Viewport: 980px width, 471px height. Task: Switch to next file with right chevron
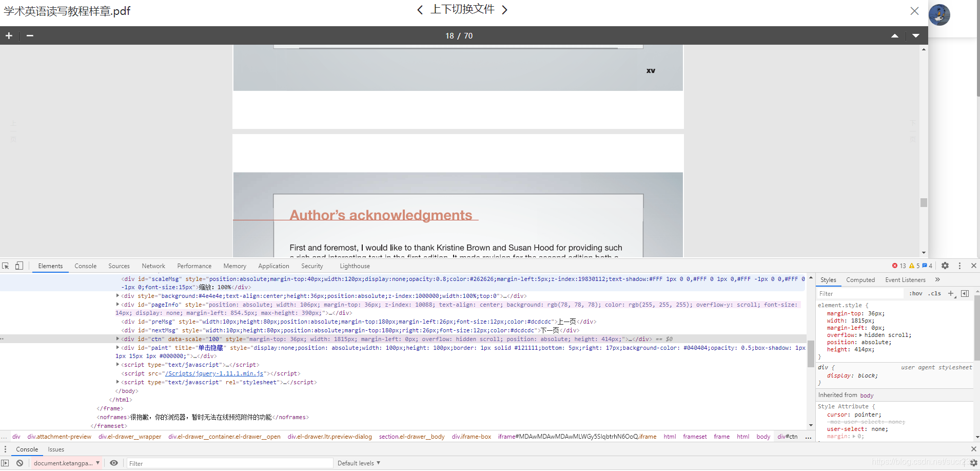click(x=504, y=10)
